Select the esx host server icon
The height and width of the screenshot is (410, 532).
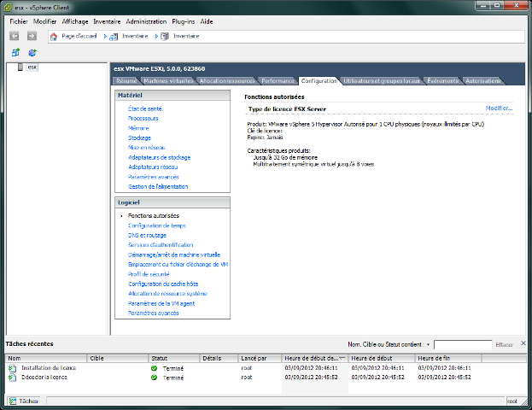click(x=20, y=67)
